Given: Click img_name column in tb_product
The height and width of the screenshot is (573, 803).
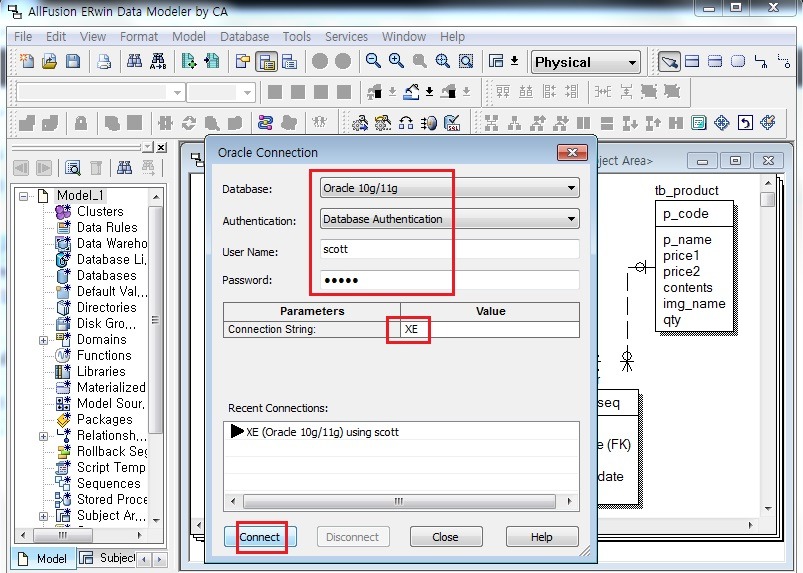Looking at the screenshot, I should click(x=694, y=304).
